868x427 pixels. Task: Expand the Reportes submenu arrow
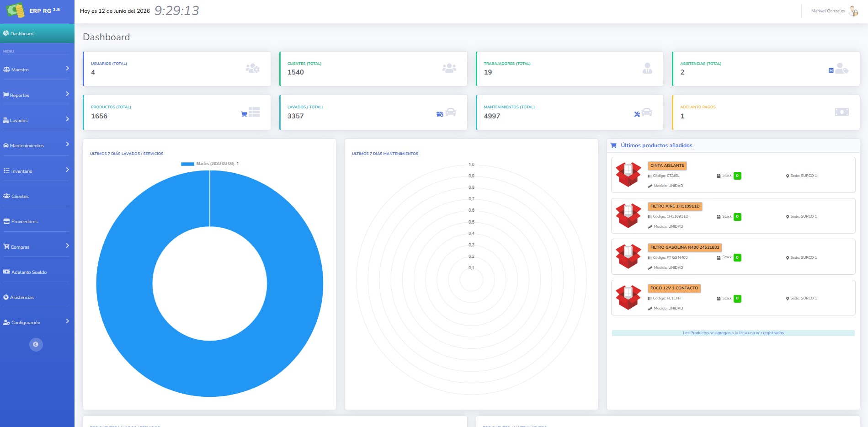pyautogui.click(x=67, y=94)
